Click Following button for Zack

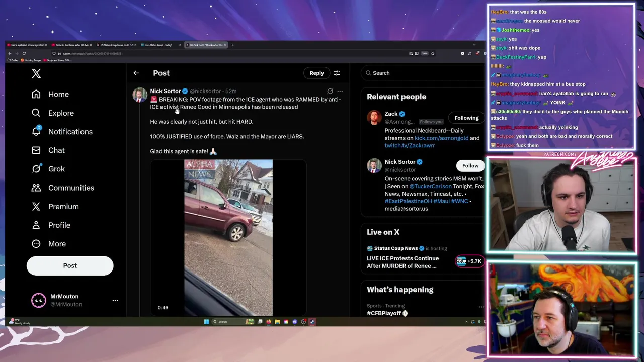[x=466, y=118]
